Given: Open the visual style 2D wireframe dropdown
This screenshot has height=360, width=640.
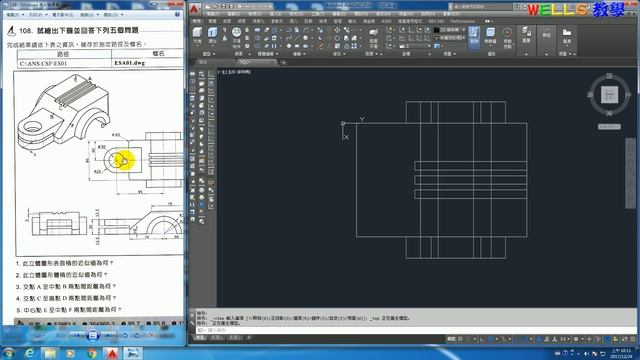Looking at the screenshot, I should pyautogui.click(x=449, y=30).
